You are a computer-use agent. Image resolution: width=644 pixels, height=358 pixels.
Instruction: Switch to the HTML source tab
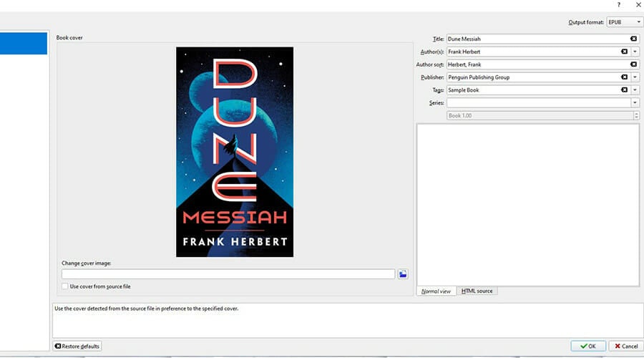pos(477,291)
